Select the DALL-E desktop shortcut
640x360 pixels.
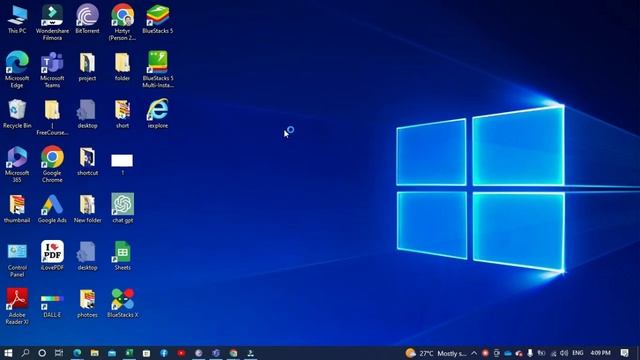coord(52,306)
